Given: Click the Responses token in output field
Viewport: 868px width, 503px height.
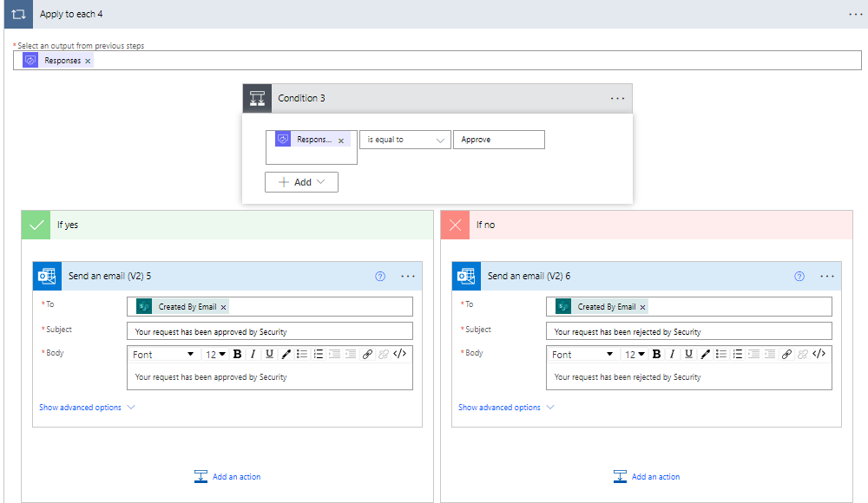Looking at the screenshot, I should pos(57,61).
